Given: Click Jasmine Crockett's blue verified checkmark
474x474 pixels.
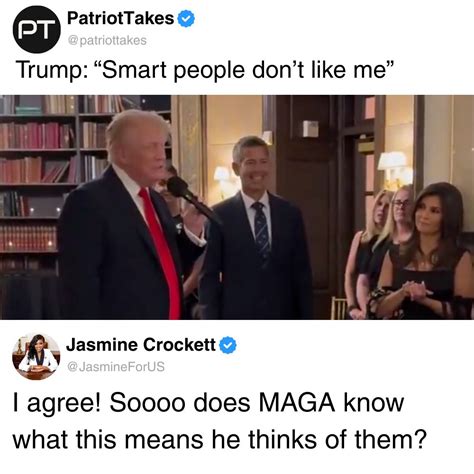Looking at the screenshot, I should click(x=228, y=345).
